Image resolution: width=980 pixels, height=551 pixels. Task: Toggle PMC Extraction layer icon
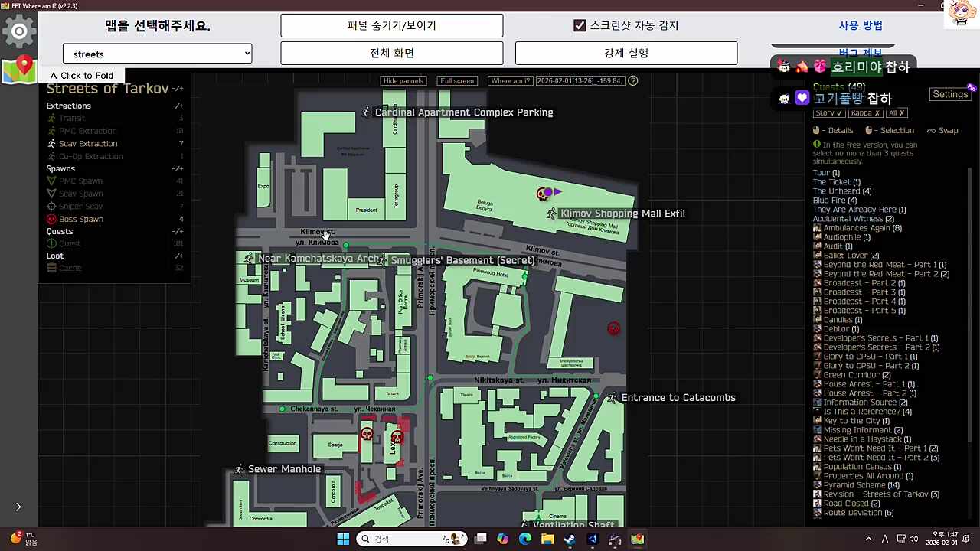click(52, 131)
